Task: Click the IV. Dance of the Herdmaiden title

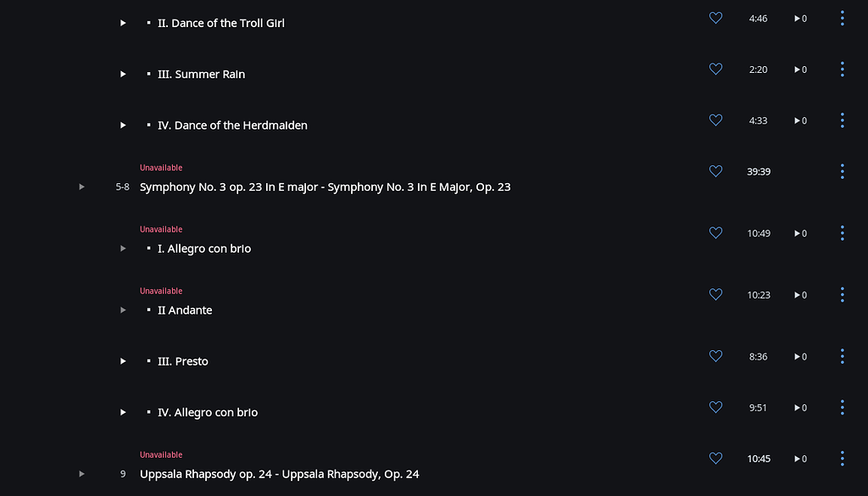Action: [x=232, y=125]
